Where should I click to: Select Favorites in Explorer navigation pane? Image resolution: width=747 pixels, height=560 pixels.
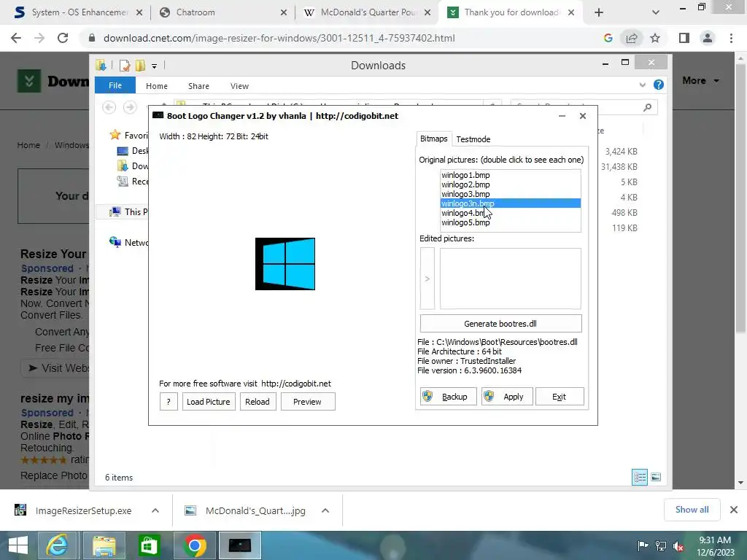point(128,135)
